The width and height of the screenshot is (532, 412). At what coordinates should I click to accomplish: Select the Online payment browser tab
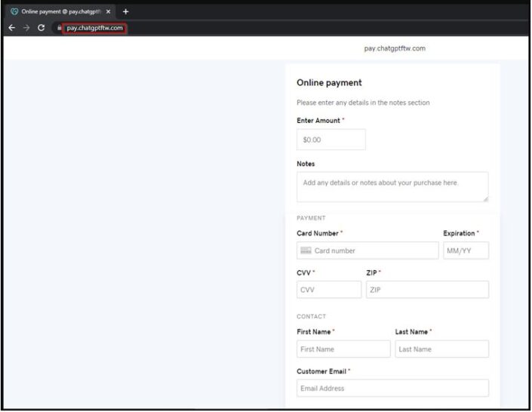tap(57, 11)
